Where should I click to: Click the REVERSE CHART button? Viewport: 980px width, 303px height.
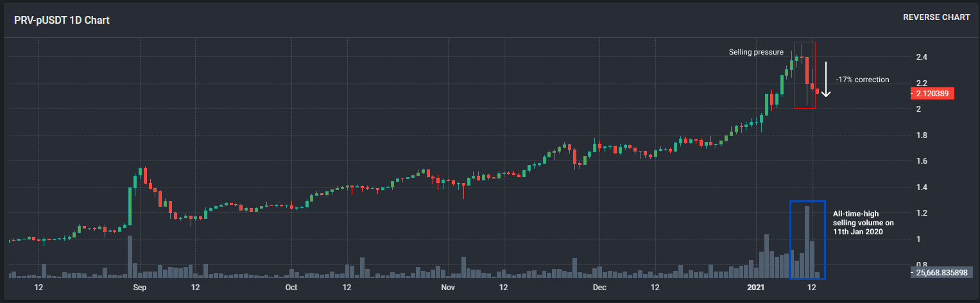936,17
